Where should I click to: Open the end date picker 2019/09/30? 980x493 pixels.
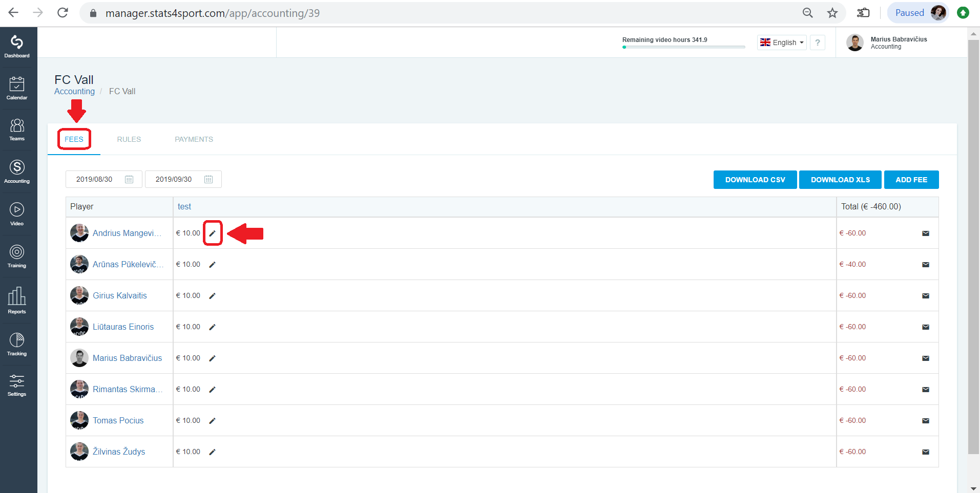[x=183, y=179]
